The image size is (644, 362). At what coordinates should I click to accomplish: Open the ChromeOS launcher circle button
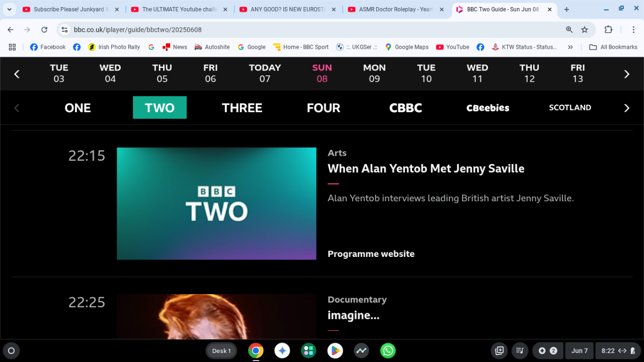tap(12, 350)
